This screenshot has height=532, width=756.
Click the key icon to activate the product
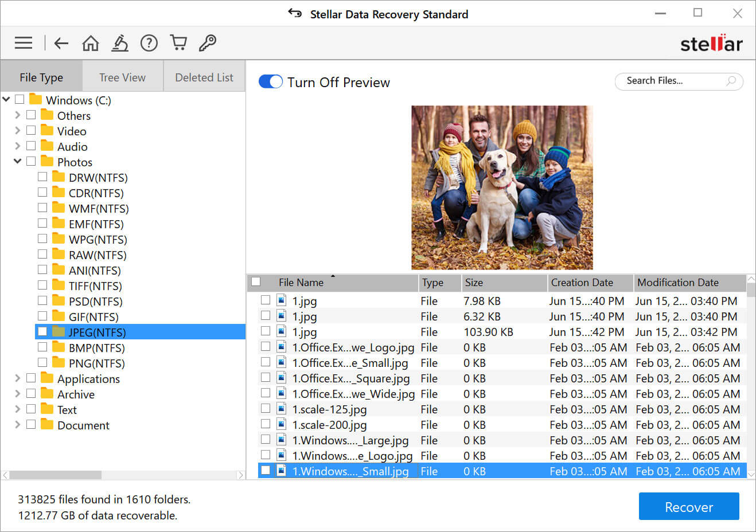(x=207, y=42)
